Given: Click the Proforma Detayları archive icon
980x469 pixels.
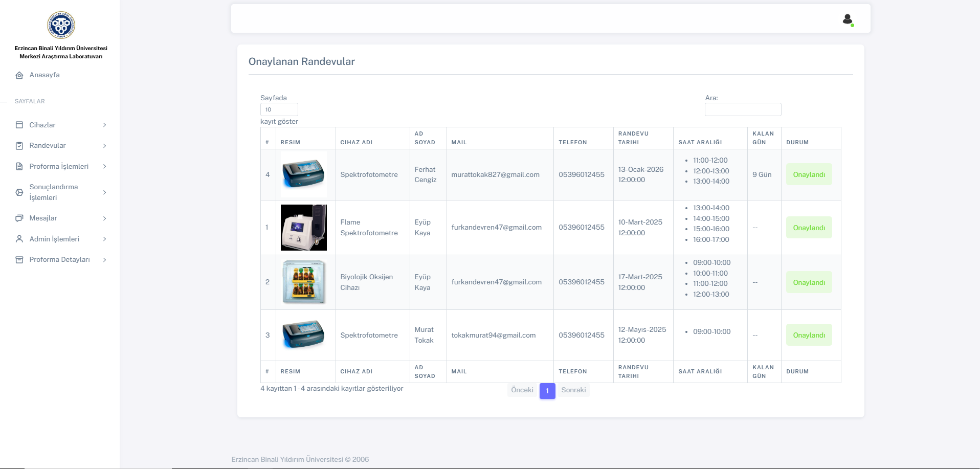Looking at the screenshot, I should (19, 260).
